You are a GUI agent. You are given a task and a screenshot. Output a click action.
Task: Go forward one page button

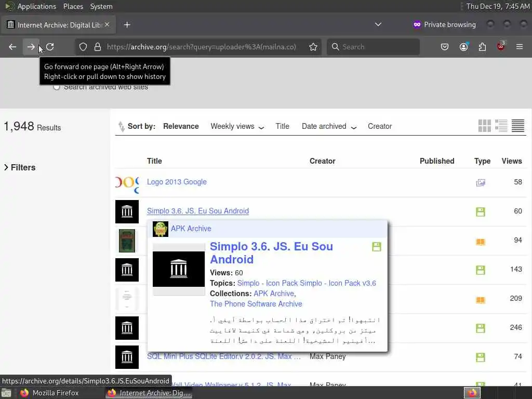31,47
